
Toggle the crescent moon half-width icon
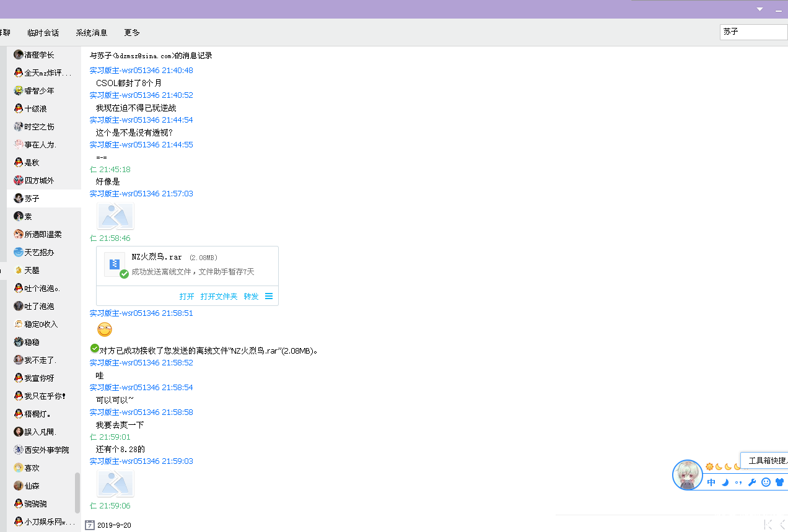725,482
